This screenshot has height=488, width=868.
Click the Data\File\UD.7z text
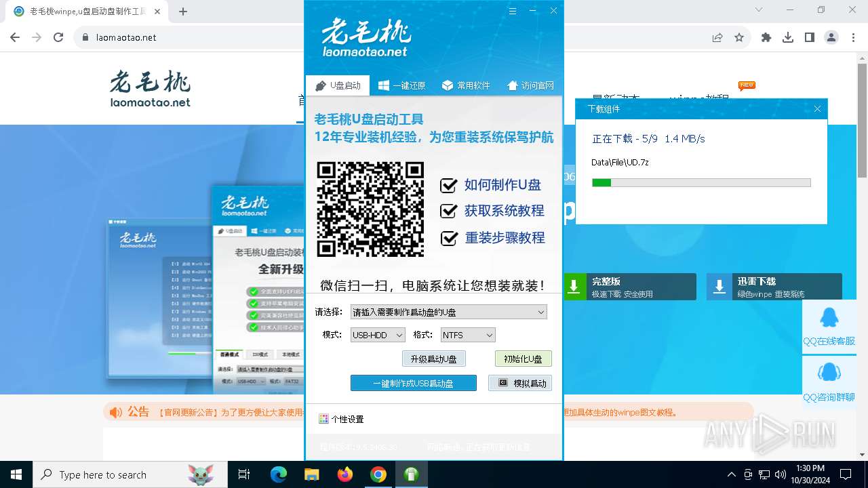pos(620,163)
